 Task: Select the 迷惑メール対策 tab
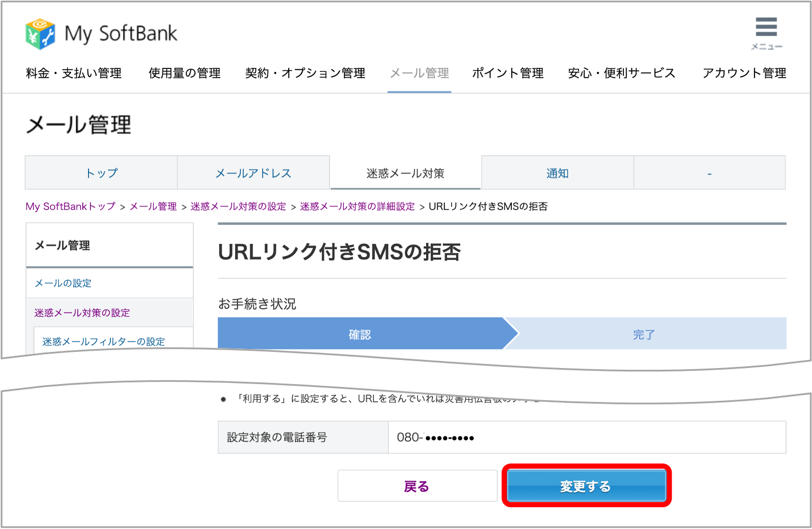405,172
